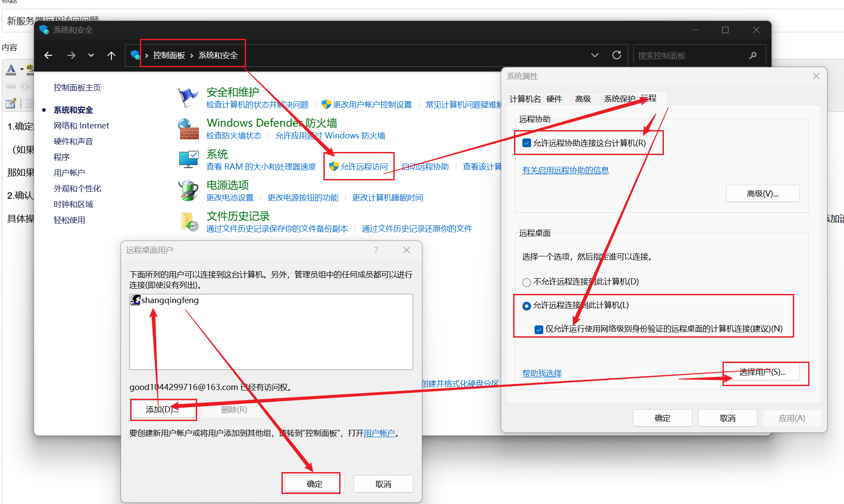Select 不允许远程连接到此计算机 radio button
This screenshot has width=844, height=504.
(527, 282)
